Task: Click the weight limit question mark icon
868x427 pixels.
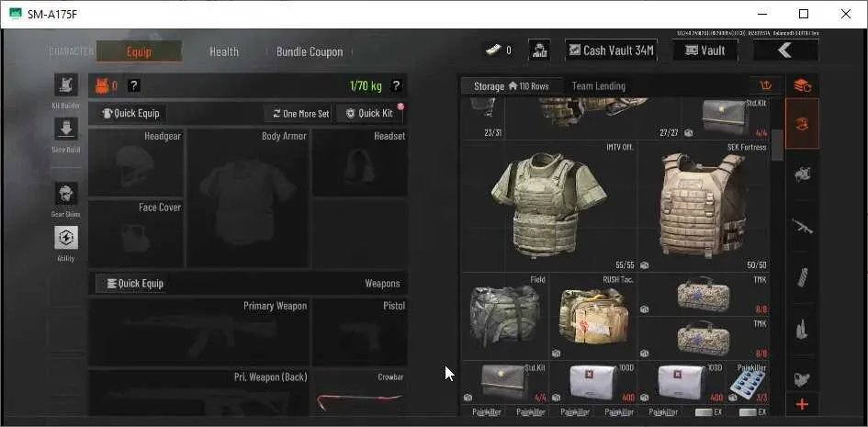Action: (396, 85)
